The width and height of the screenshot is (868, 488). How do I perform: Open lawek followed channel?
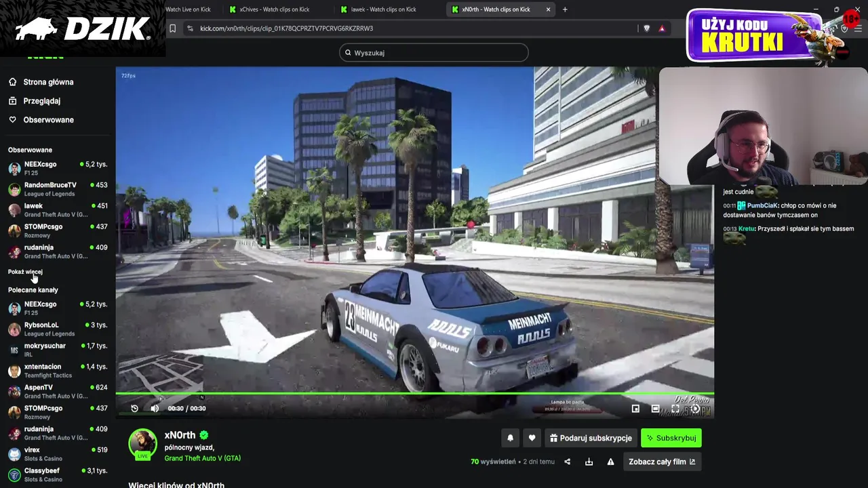[58, 210]
